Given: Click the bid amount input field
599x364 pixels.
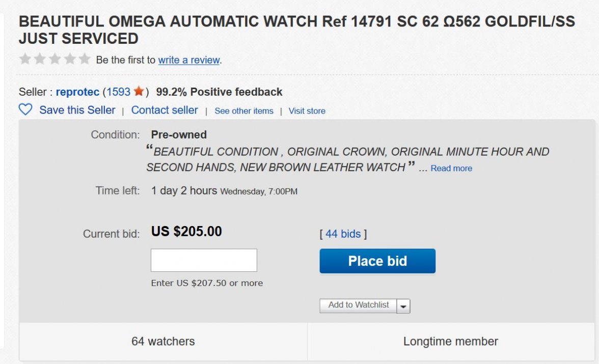Looking at the screenshot, I should pyautogui.click(x=204, y=260).
